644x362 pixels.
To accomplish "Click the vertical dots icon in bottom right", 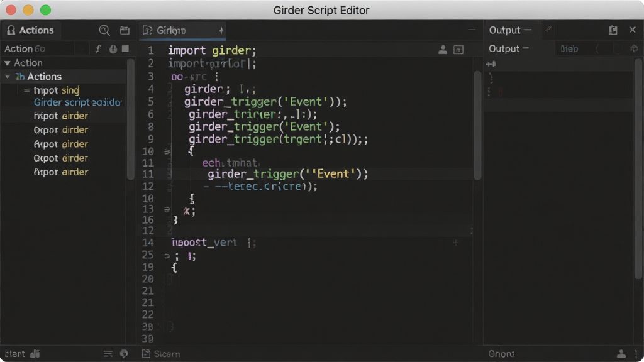I will pos(636,354).
